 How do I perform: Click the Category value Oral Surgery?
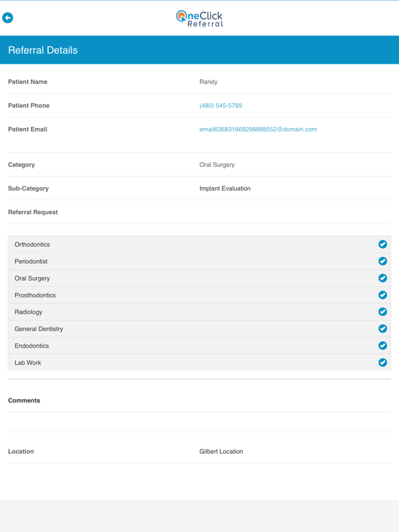pyautogui.click(x=217, y=165)
